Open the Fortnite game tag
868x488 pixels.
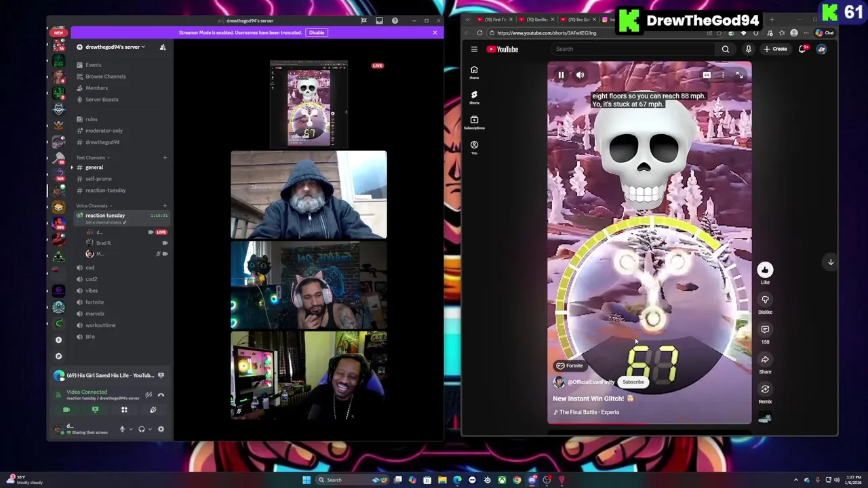[x=570, y=366]
